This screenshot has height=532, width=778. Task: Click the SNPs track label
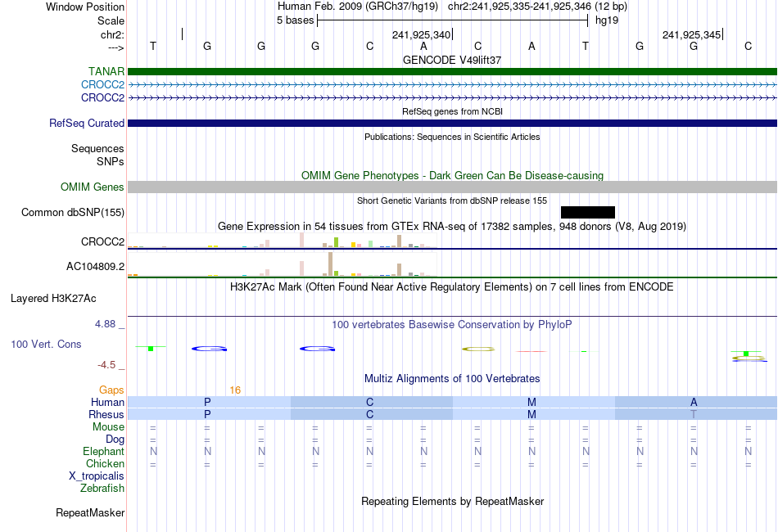pos(111,161)
